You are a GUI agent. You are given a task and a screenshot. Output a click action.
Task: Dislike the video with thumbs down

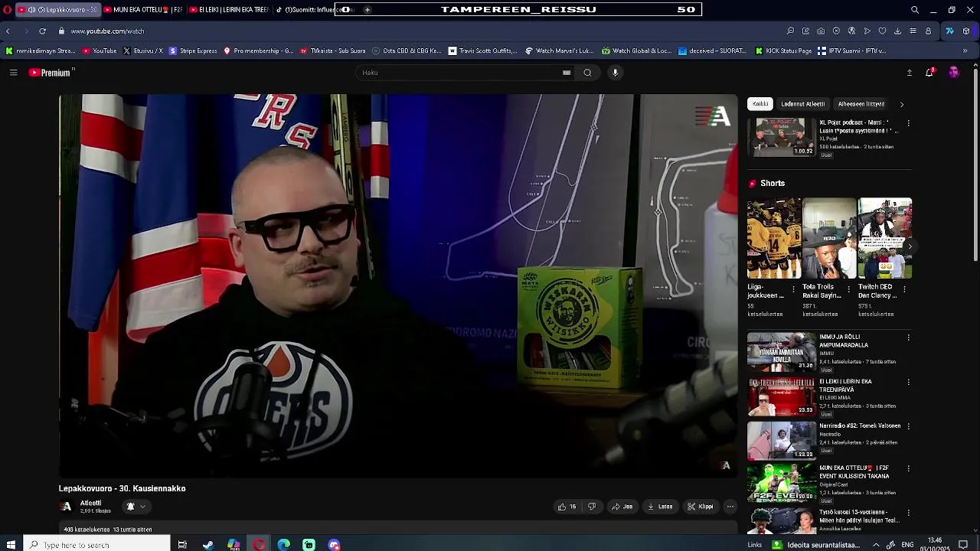[591, 507]
